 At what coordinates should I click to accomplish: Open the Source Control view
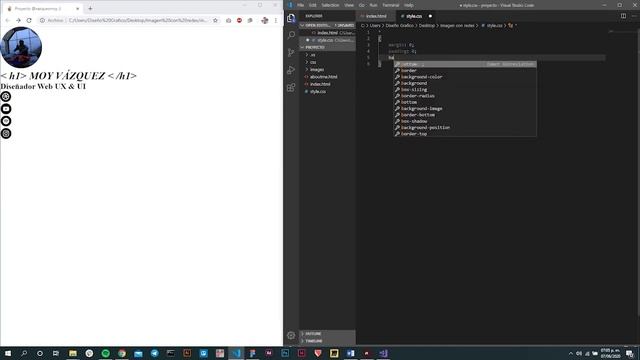291,53
